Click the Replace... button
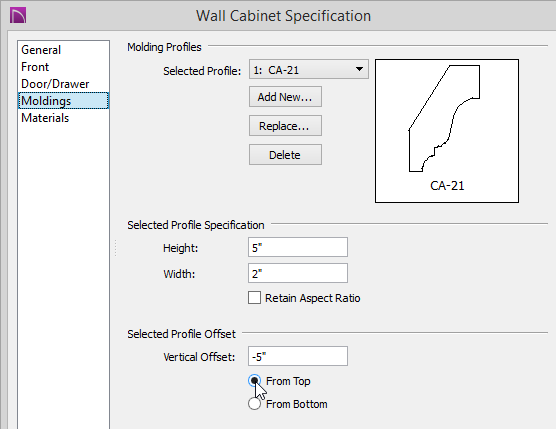Image resolution: width=556 pixels, height=429 pixels. 285,126
